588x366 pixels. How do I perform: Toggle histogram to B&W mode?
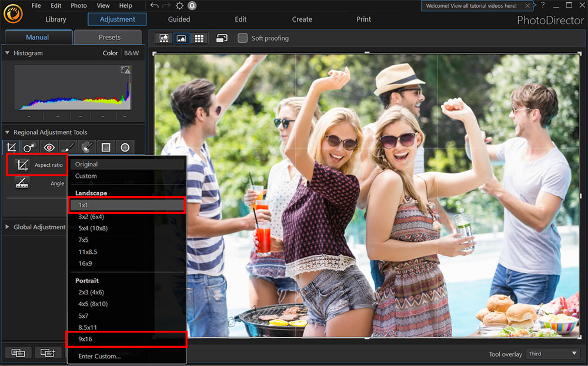131,53
